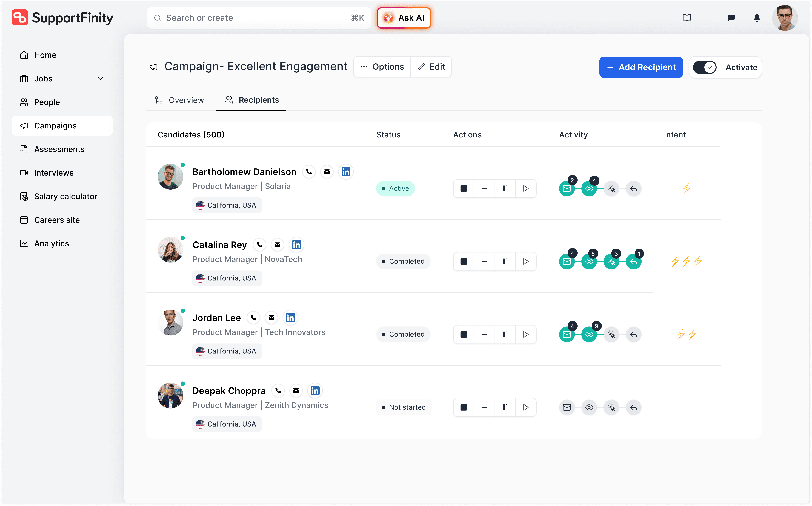Click the Search or create field
Image resolution: width=812 pixels, height=506 pixels.
point(234,18)
